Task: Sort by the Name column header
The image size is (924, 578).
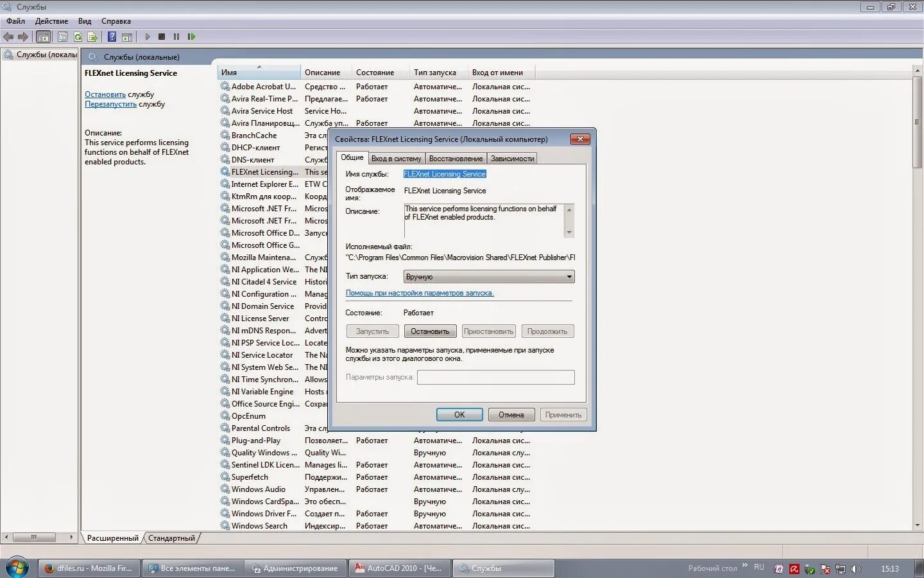Action: (x=259, y=72)
